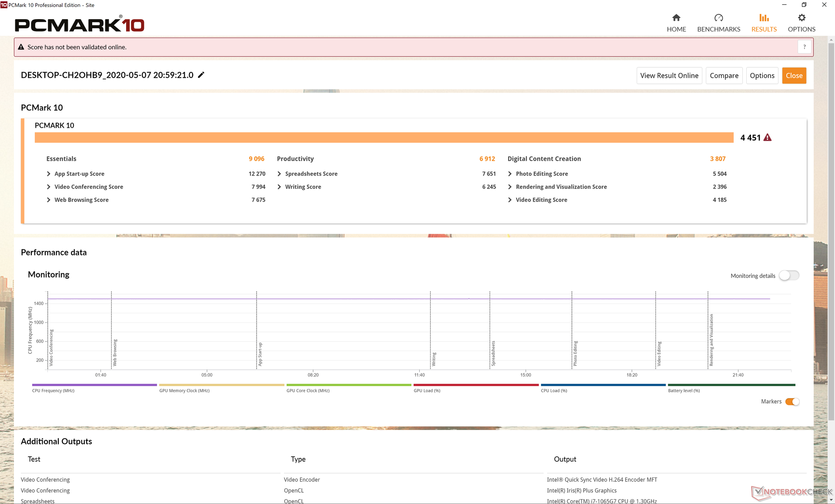
Task: Click View Result Online button
Action: point(669,76)
